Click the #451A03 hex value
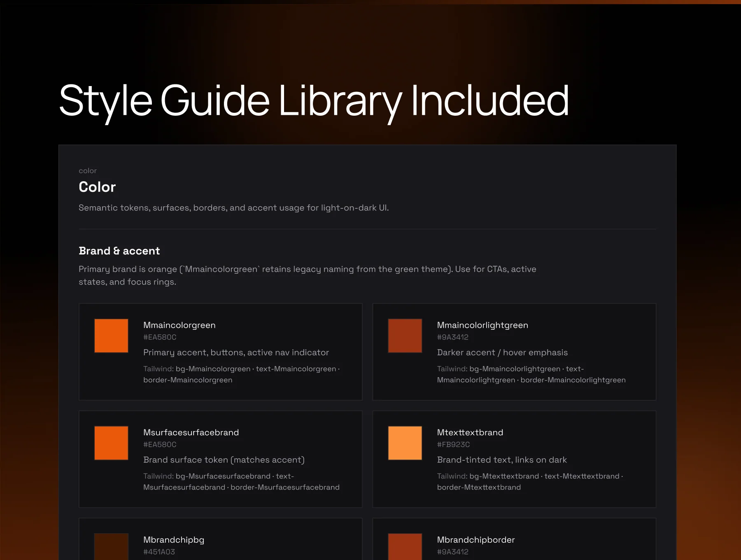This screenshot has height=560, width=741. [x=159, y=552]
